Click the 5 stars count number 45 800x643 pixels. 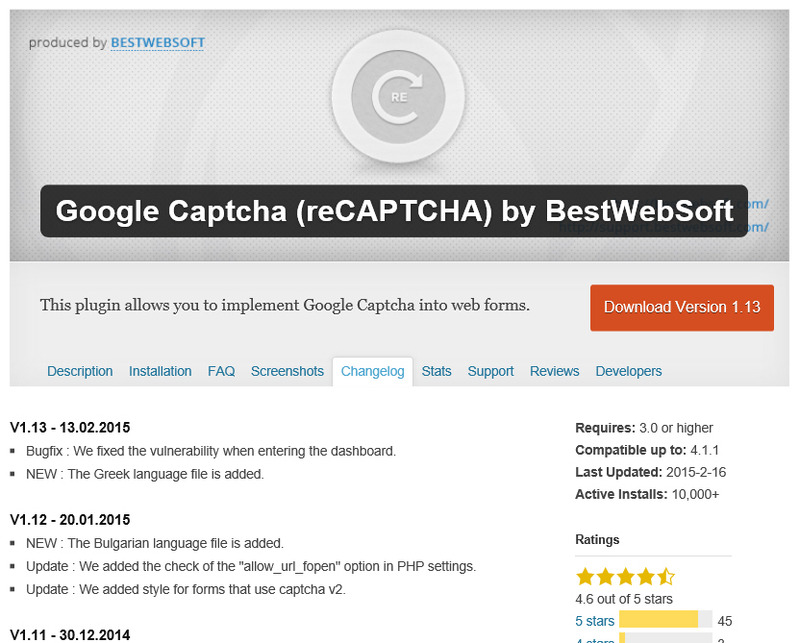click(725, 621)
